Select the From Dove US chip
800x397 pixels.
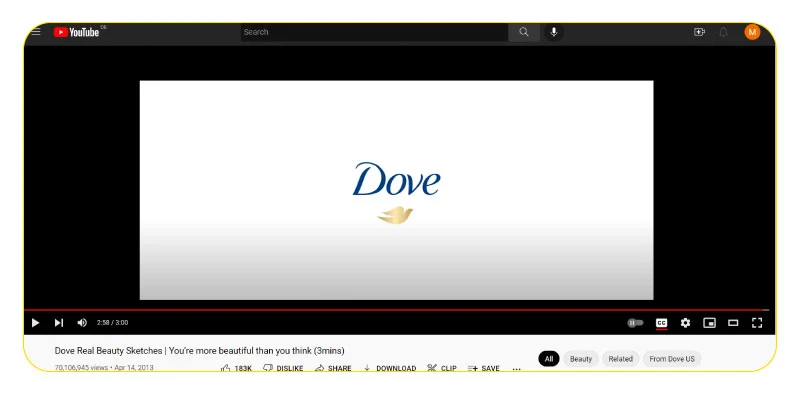pos(672,359)
